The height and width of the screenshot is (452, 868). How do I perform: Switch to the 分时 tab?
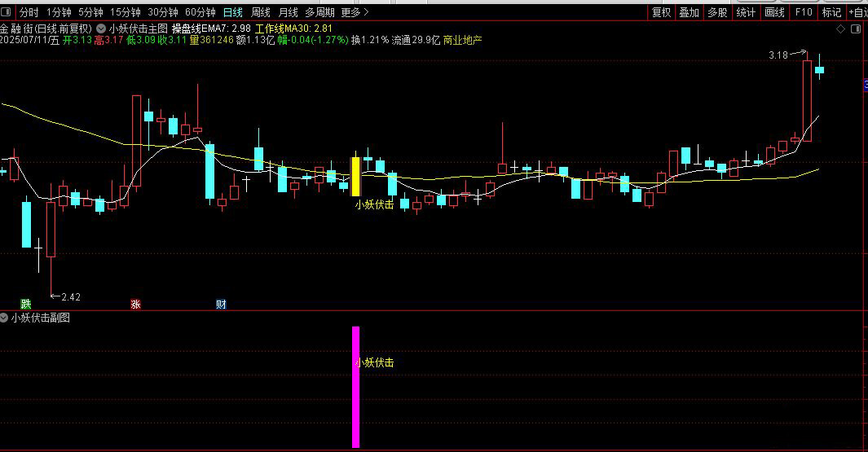pos(29,11)
